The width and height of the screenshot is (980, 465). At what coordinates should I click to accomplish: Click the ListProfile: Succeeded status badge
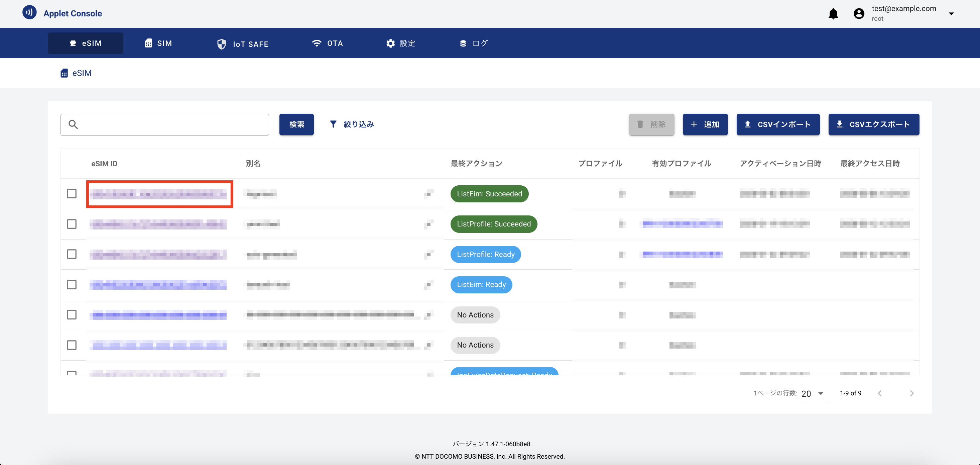pos(493,224)
